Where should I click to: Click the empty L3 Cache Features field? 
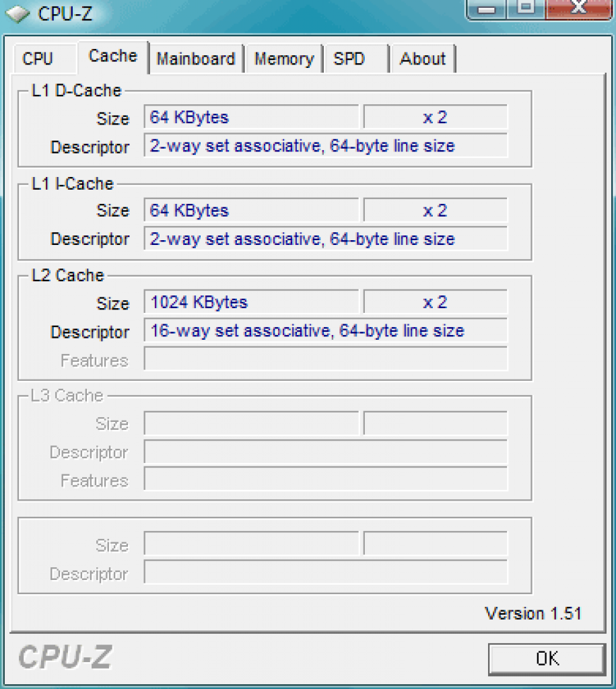[326, 480]
